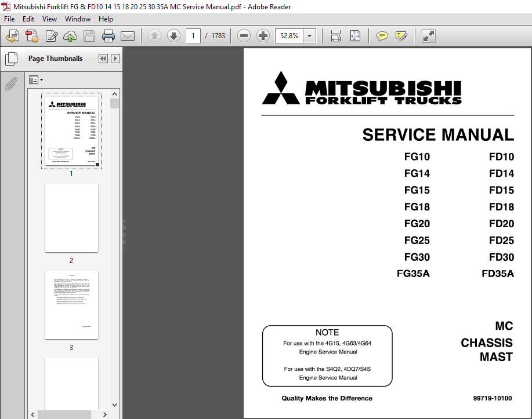Click the NOTE box title
The height and width of the screenshot is (419, 532).
pyautogui.click(x=327, y=333)
